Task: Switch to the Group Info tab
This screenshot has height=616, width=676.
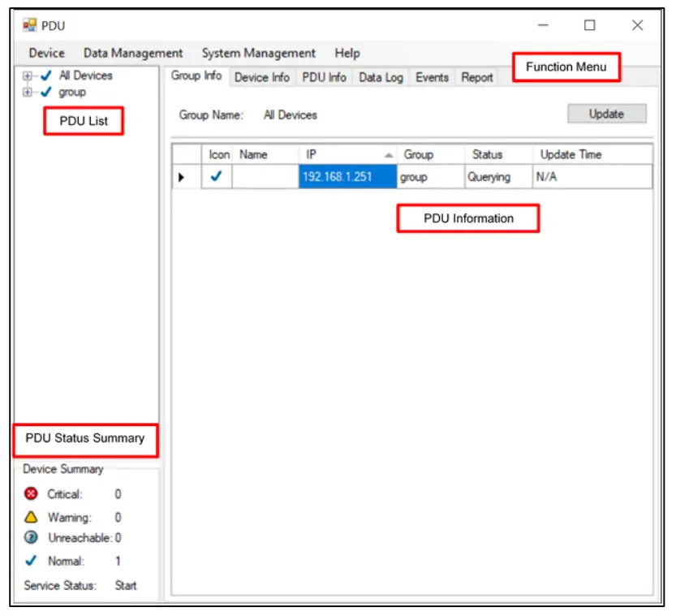Action: pyautogui.click(x=196, y=75)
